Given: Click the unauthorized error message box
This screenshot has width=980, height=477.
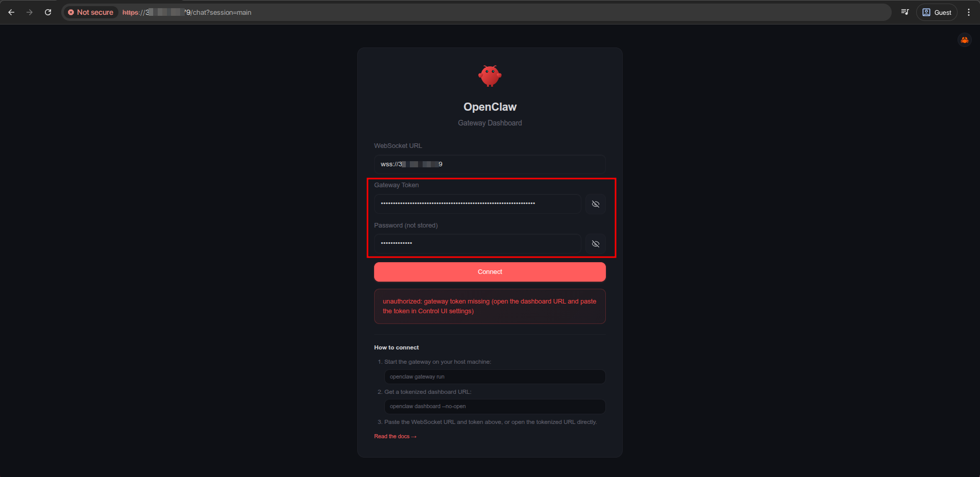Looking at the screenshot, I should [489, 306].
